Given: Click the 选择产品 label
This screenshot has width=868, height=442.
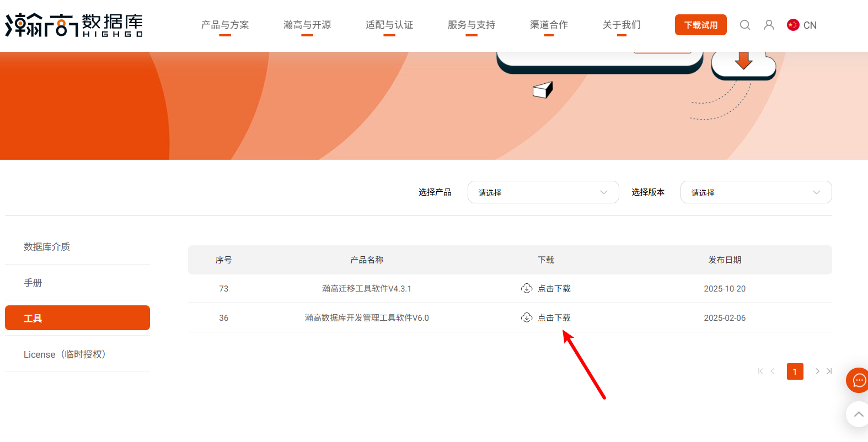Looking at the screenshot, I should point(435,192).
